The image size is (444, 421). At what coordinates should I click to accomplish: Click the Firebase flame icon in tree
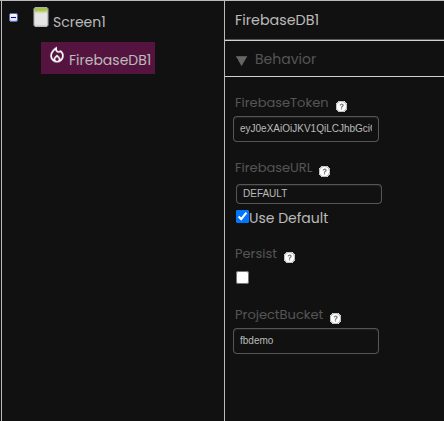point(57,55)
